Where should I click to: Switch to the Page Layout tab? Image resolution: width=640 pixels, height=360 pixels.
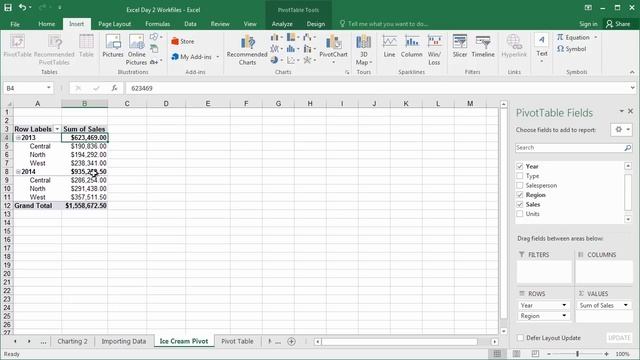[x=115, y=24]
